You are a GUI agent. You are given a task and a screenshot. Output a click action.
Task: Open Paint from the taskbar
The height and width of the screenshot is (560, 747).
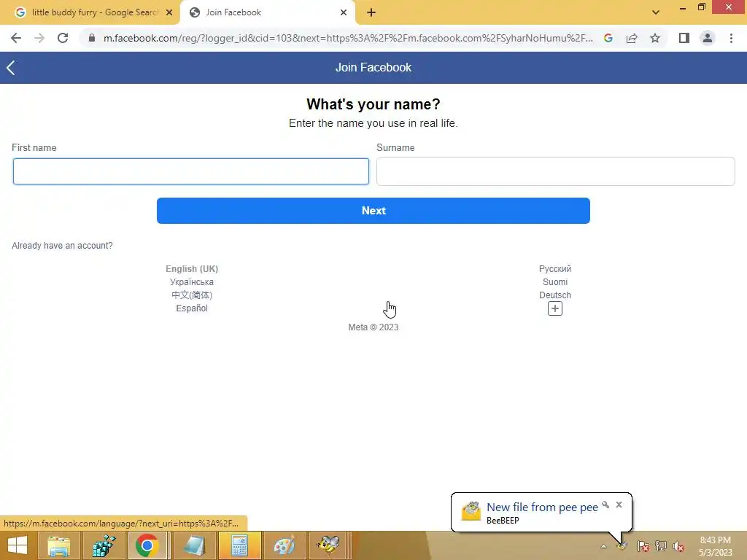pyautogui.click(x=285, y=545)
